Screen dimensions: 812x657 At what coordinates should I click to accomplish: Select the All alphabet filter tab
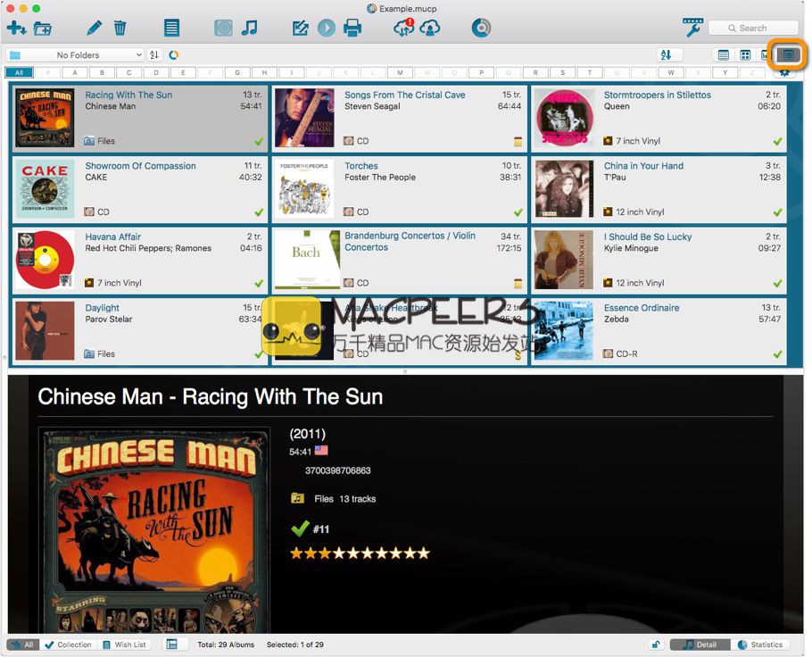pos(19,72)
